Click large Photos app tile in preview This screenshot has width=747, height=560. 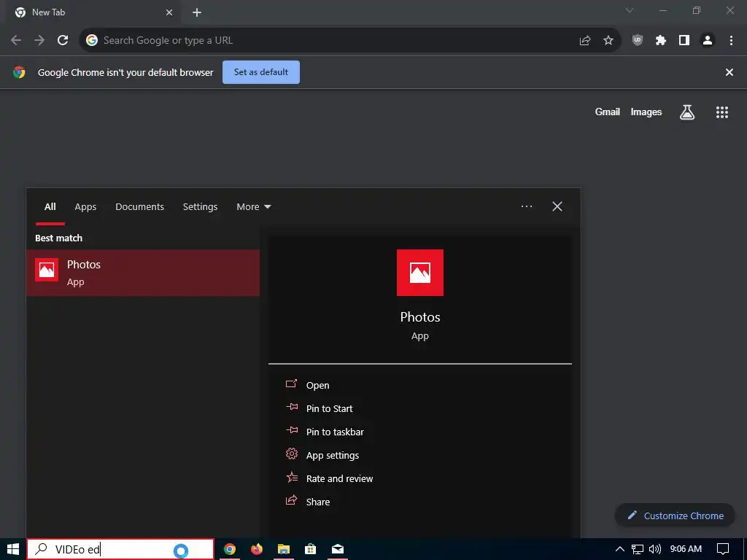419,273
